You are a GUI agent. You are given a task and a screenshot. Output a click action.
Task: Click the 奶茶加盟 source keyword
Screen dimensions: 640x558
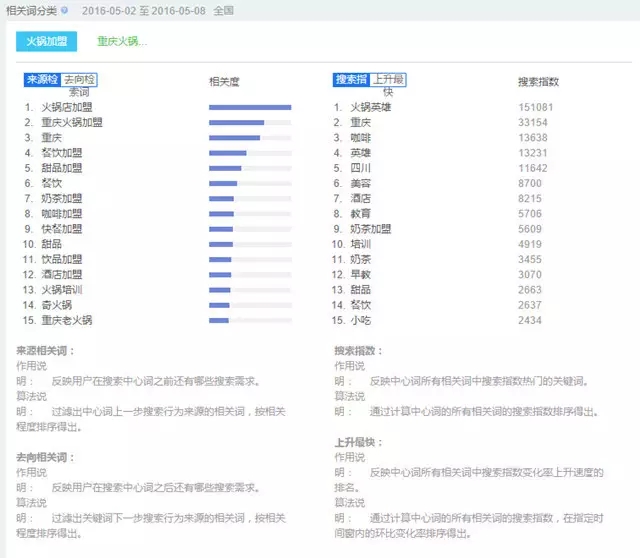[x=61, y=198]
